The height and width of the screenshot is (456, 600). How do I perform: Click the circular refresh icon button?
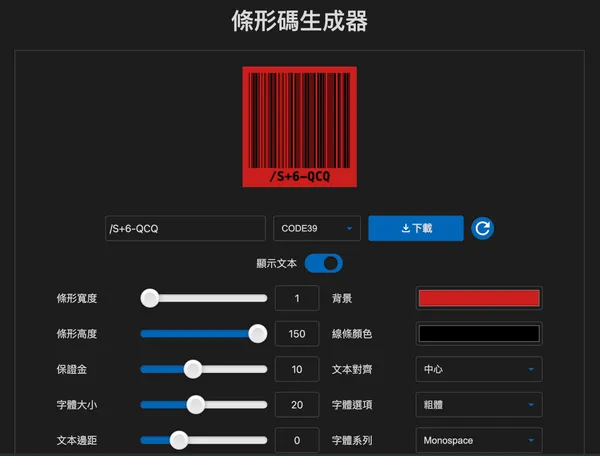pyautogui.click(x=482, y=228)
